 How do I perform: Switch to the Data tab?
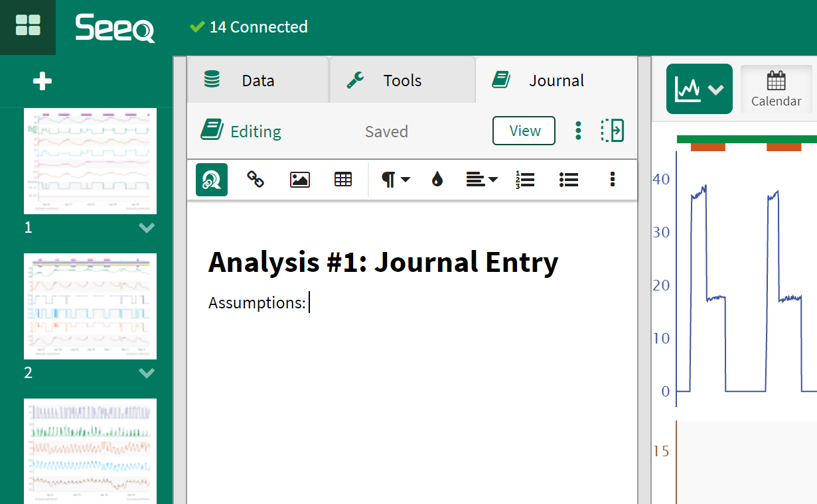coord(258,81)
